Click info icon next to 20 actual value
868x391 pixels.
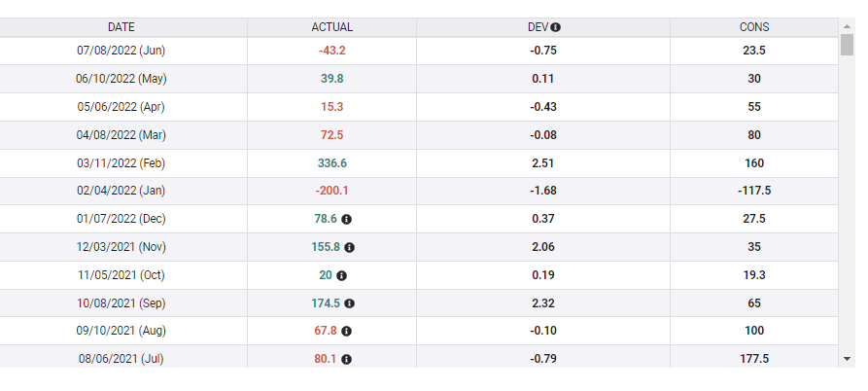(341, 275)
